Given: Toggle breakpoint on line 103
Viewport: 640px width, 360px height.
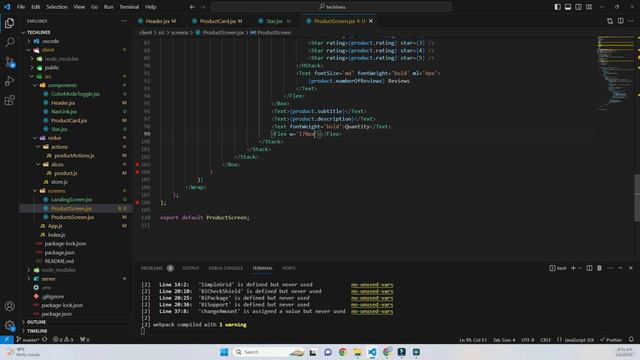Looking at the screenshot, I should (x=138, y=164).
